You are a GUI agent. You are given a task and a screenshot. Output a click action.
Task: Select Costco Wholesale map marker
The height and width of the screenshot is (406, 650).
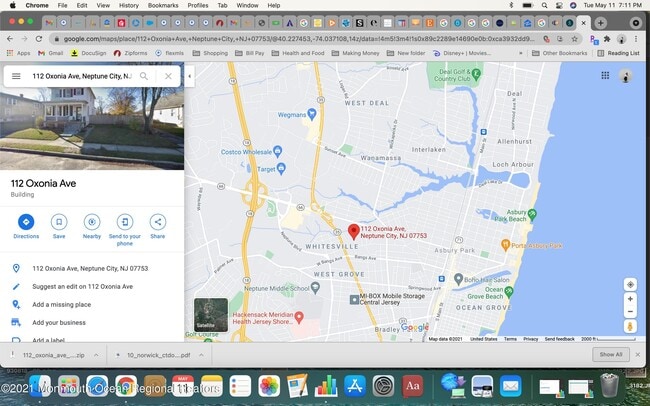point(278,151)
